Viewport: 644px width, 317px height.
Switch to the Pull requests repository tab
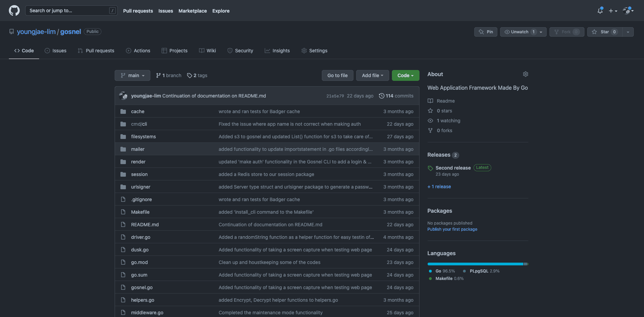point(96,51)
